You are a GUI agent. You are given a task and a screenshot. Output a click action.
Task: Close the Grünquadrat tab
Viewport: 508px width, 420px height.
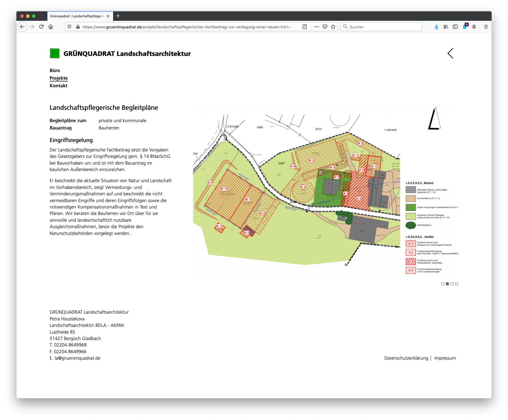point(108,16)
